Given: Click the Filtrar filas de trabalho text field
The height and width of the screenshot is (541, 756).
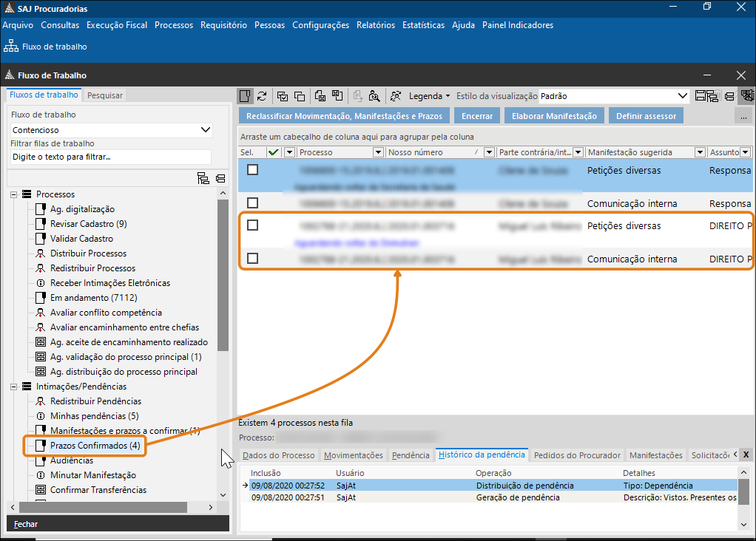Looking at the screenshot, I should pos(110,157).
